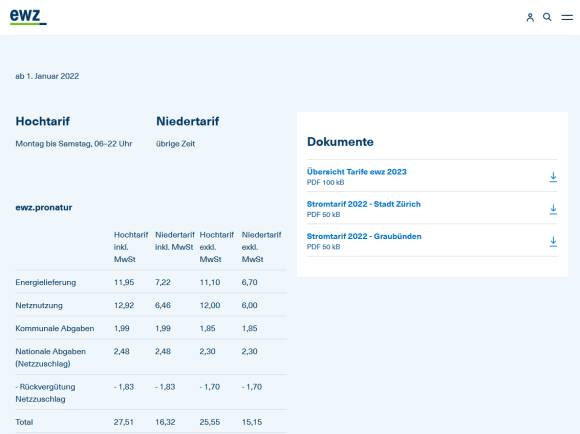The width and height of the screenshot is (580, 434).
Task: Click the Rückvergütung Netzzuschlag row label
Action: click(45, 393)
